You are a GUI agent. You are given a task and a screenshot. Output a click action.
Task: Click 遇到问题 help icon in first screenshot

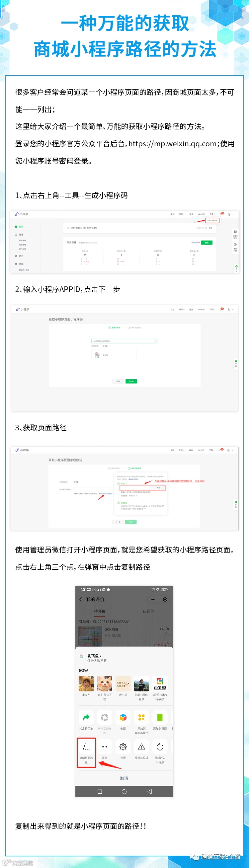pos(235,245)
